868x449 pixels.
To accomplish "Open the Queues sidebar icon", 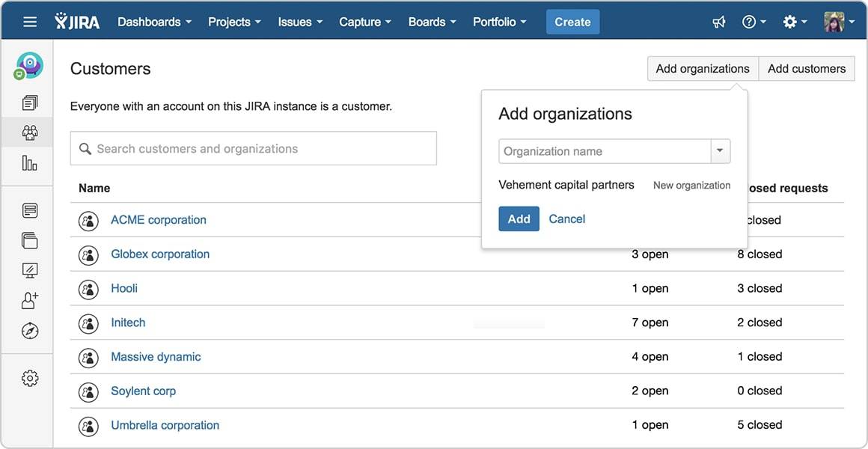I will (x=30, y=103).
